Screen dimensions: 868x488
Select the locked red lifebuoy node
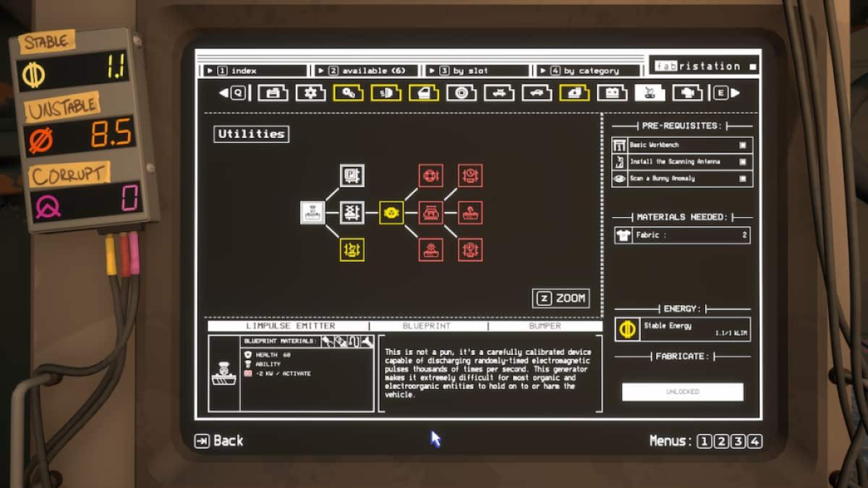(x=430, y=175)
